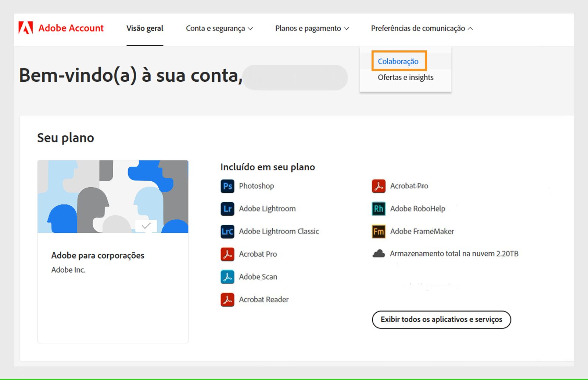The height and width of the screenshot is (380, 588).
Task: Click the Adobe Lightroom Classic label
Action: [x=279, y=231]
